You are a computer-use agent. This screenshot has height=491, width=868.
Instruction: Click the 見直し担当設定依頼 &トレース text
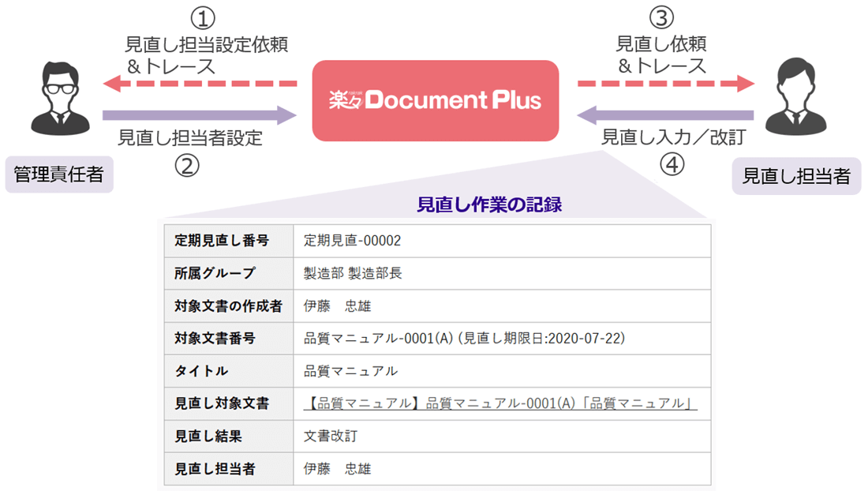[207, 55]
